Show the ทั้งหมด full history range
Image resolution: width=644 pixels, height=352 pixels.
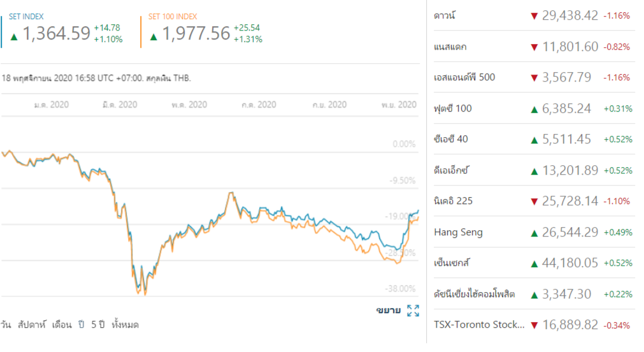(x=125, y=325)
